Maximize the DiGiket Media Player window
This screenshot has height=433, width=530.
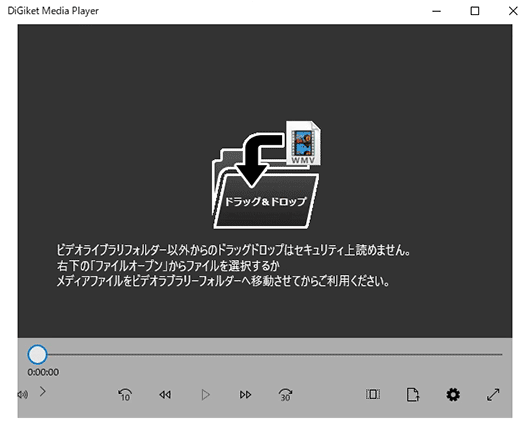(x=475, y=11)
